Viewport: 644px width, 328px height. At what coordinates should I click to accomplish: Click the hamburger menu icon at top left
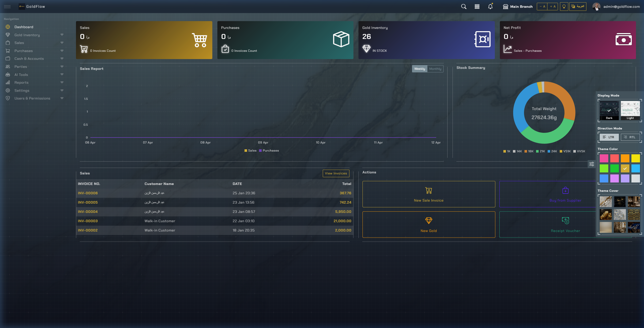[7, 7]
